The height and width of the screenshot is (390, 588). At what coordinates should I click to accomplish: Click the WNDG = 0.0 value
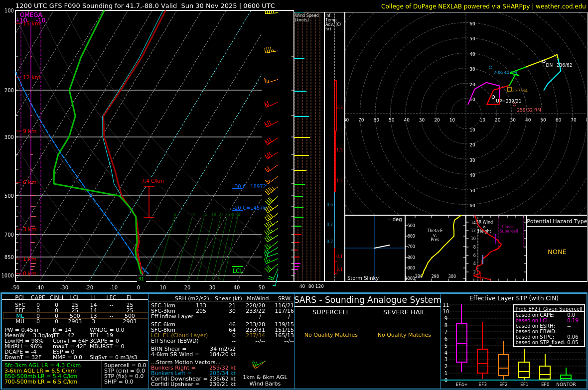tap(107, 330)
